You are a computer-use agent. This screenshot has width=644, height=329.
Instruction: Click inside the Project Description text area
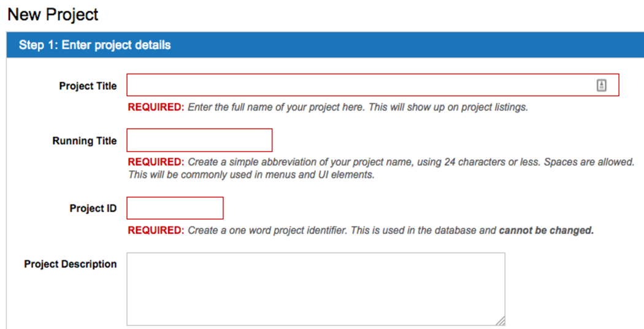(315, 288)
